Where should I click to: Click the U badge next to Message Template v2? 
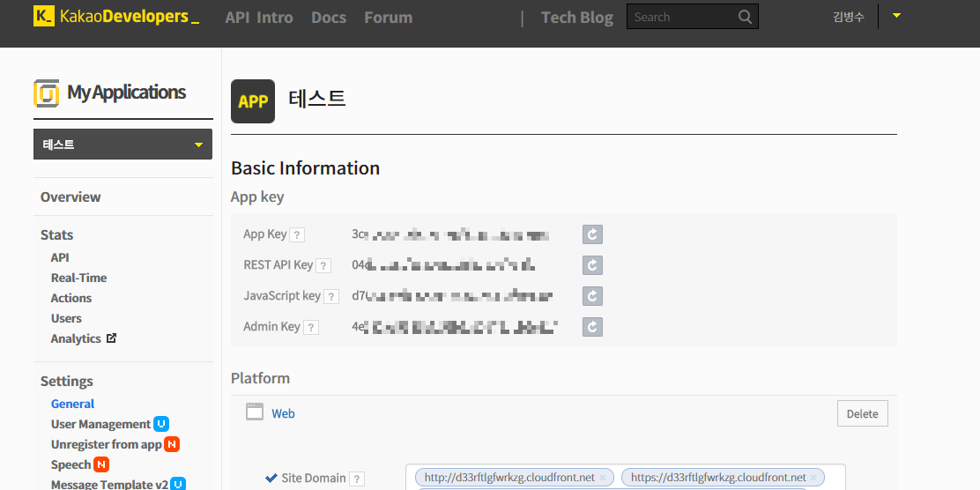click(178, 485)
